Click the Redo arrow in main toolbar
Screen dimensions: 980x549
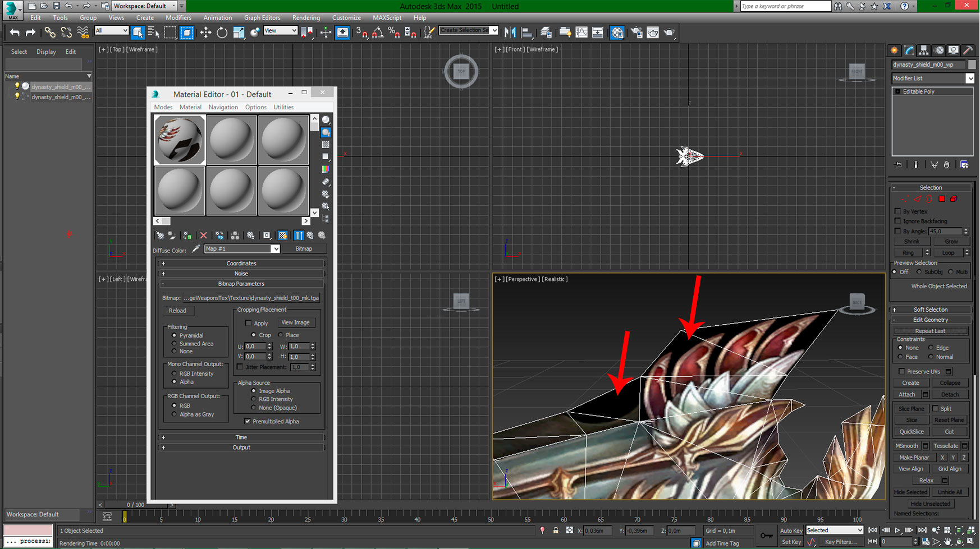31,33
